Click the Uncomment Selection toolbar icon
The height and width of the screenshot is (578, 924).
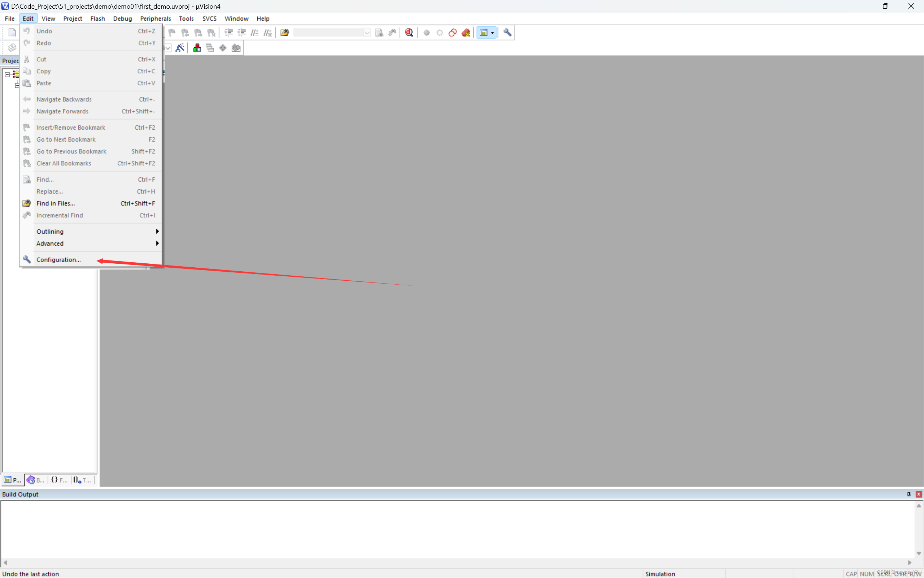pos(268,33)
